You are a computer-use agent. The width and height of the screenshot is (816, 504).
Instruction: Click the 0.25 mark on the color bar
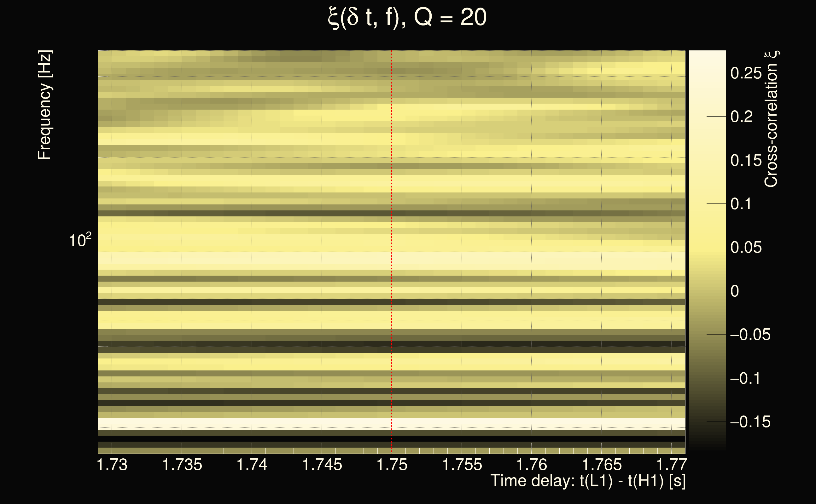(x=746, y=73)
